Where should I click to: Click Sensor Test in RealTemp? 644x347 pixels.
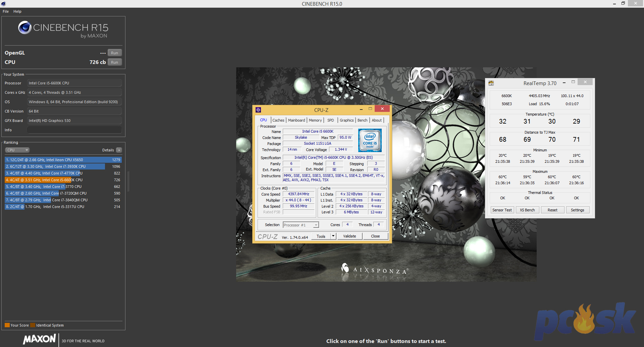[x=502, y=210]
